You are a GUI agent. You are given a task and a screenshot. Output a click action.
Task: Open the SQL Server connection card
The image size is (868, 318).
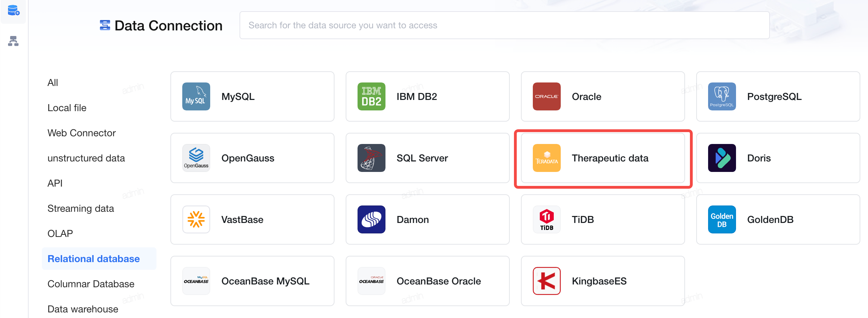(x=428, y=158)
